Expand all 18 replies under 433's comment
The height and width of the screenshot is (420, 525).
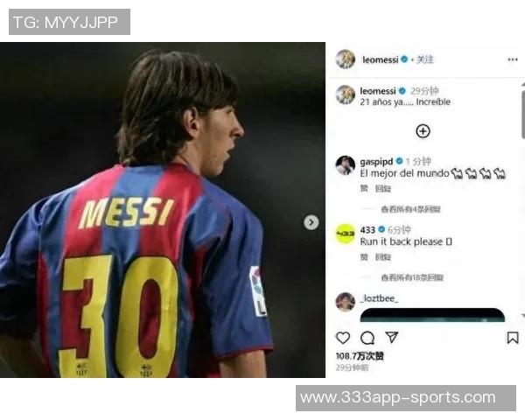click(412, 277)
